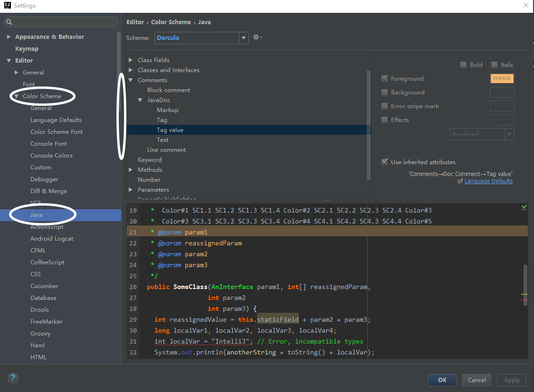Viewport: 534px width, 392px height.
Task: Toggle the Bold checkbox
Action: click(463, 65)
